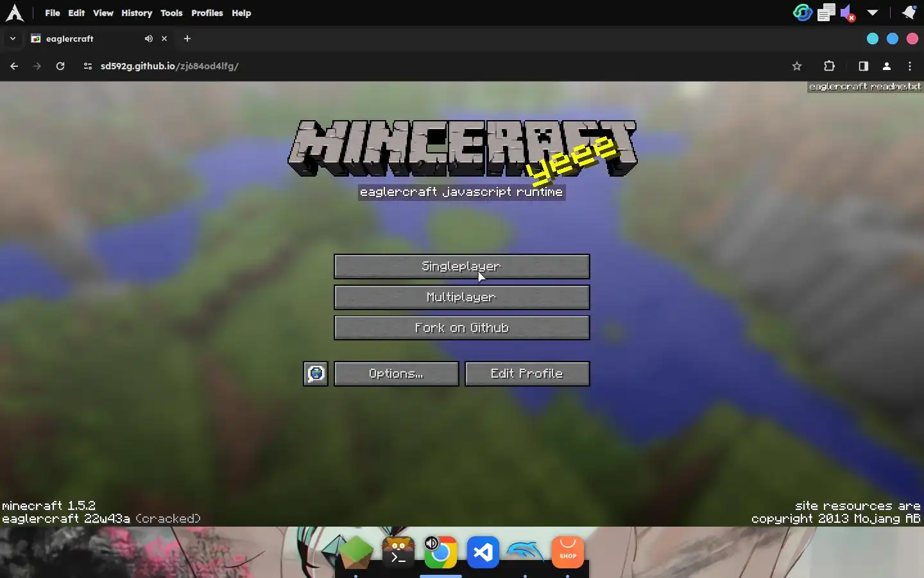
Task: Open the clipboard tray icon
Action: coord(826,12)
